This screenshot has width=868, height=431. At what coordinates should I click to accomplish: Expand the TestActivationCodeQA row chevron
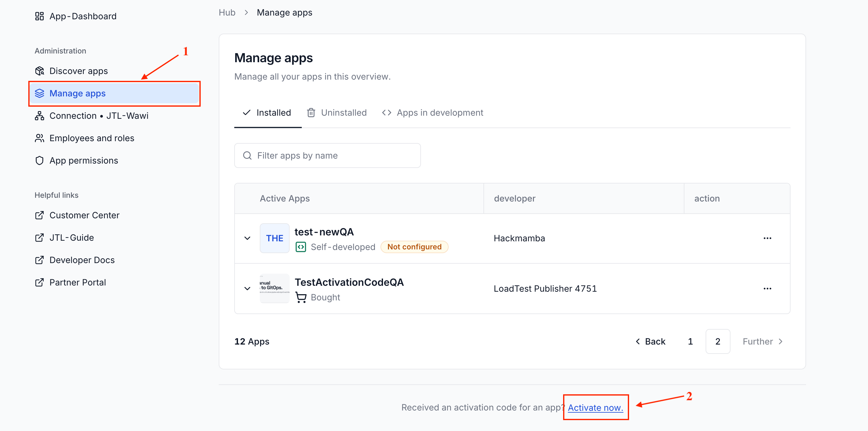point(247,289)
